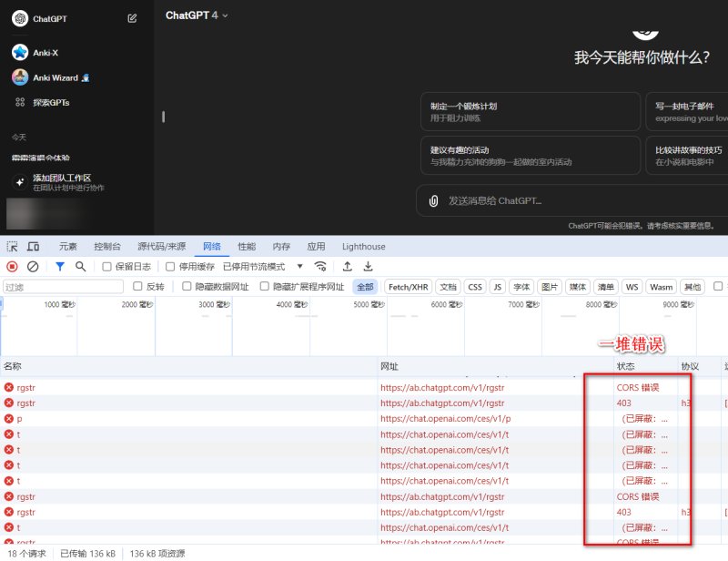The width and height of the screenshot is (728, 561).
Task: Filter requests by Img
Action: pyautogui.click(x=550, y=287)
